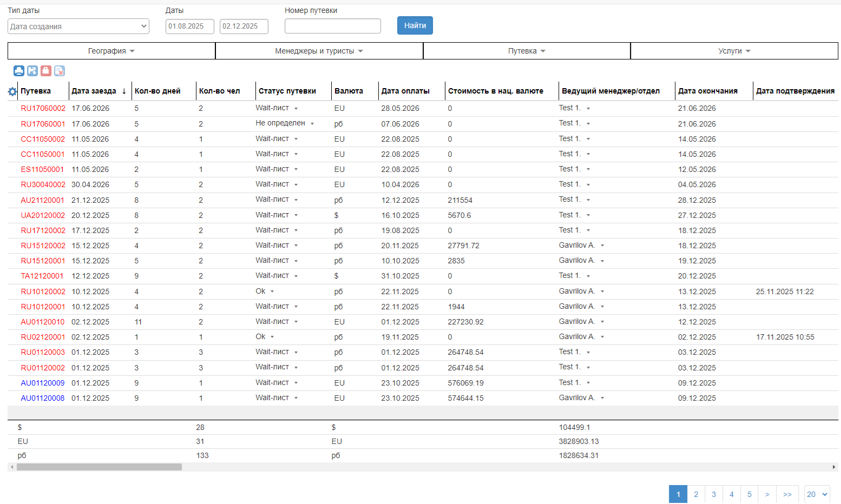
Task: Expand the География filter menu
Action: [111, 51]
